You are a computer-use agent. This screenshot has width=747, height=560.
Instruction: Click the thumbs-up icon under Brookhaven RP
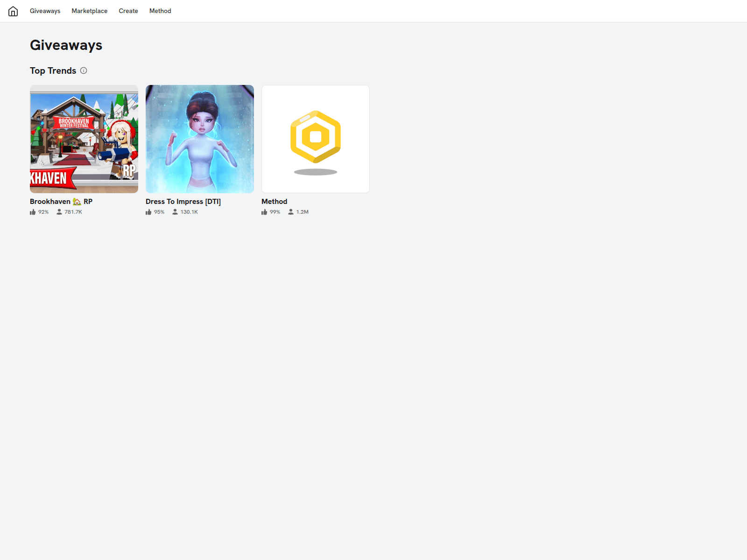pyautogui.click(x=32, y=211)
